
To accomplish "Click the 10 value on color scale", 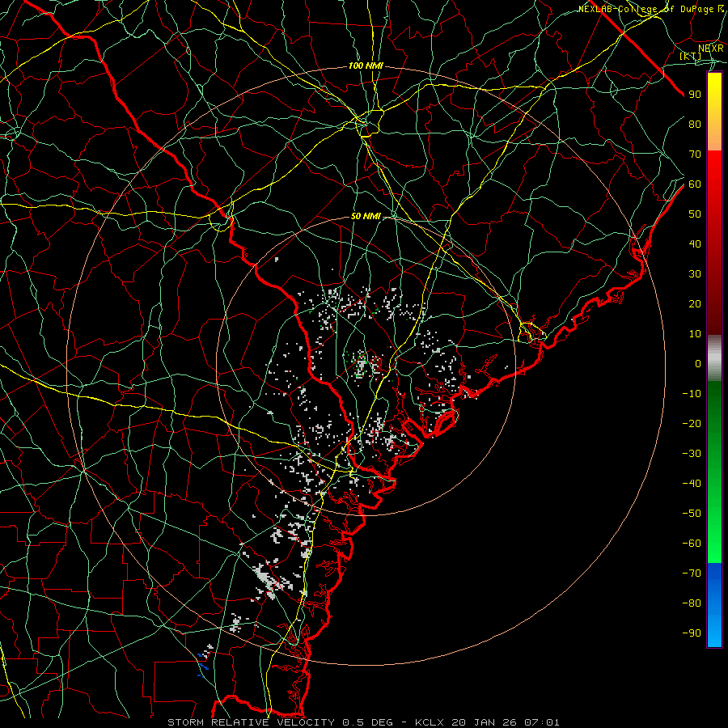I will pos(695,334).
